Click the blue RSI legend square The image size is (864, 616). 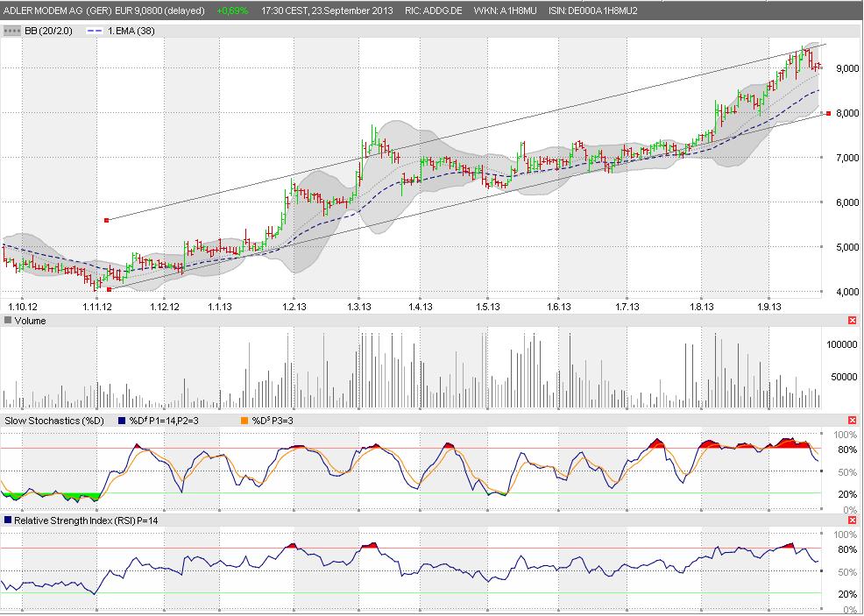coord(8,520)
